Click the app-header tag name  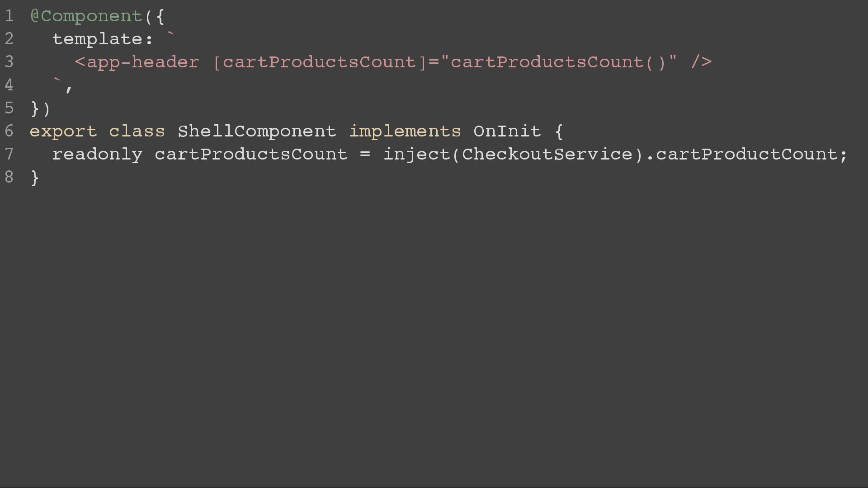coord(143,62)
